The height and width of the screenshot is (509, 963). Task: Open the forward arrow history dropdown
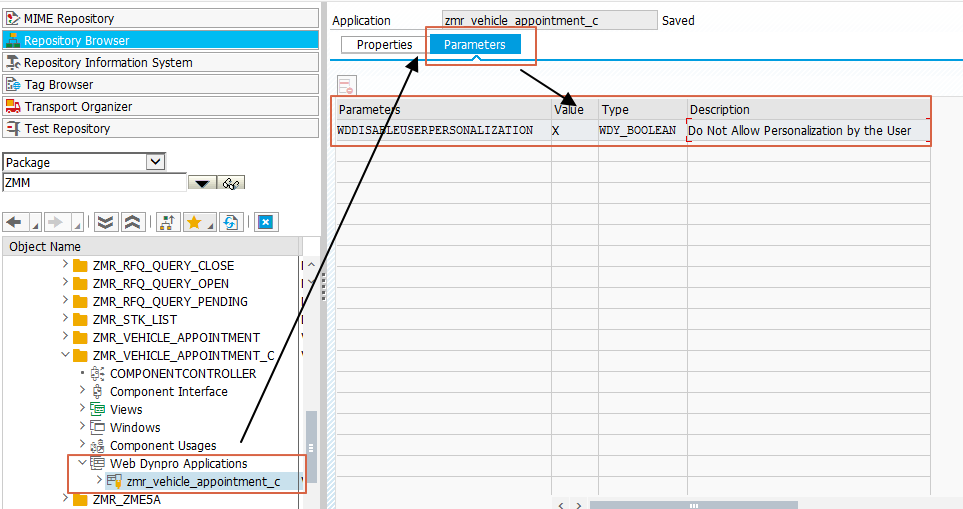pyautogui.click(x=77, y=222)
